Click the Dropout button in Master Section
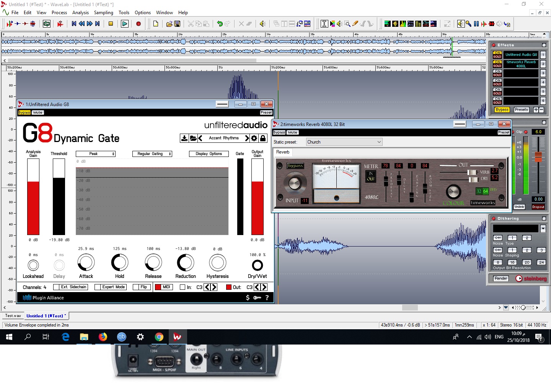Image resolution: width=551 pixels, height=392 pixels. click(x=538, y=207)
